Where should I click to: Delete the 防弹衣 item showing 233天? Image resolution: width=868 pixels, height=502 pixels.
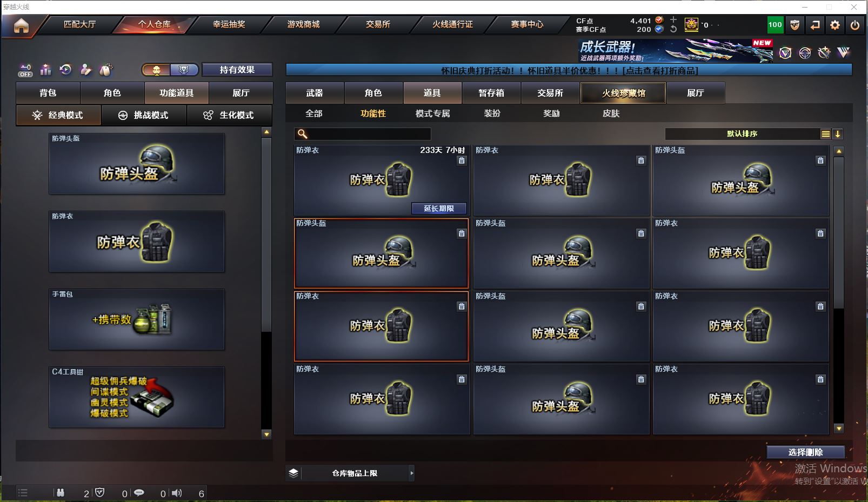tap(462, 160)
